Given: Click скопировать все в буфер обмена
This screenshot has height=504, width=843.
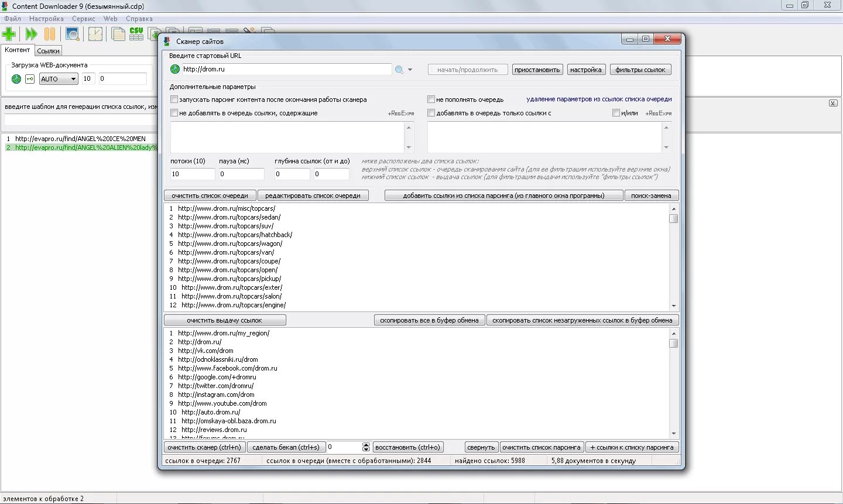Looking at the screenshot, I should (430, 320).
